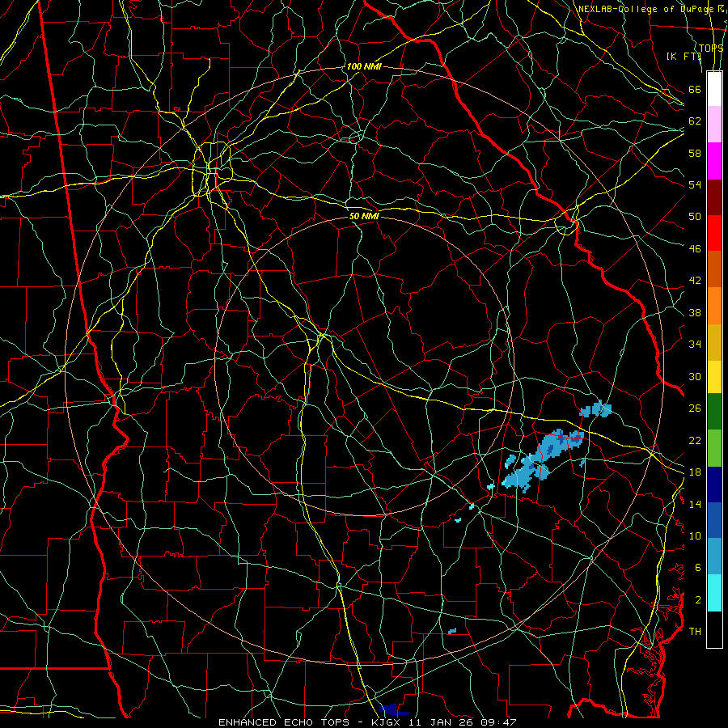Click the '50 NMI' range ring label
728x728 pixels.
click(x=364, y=216)
